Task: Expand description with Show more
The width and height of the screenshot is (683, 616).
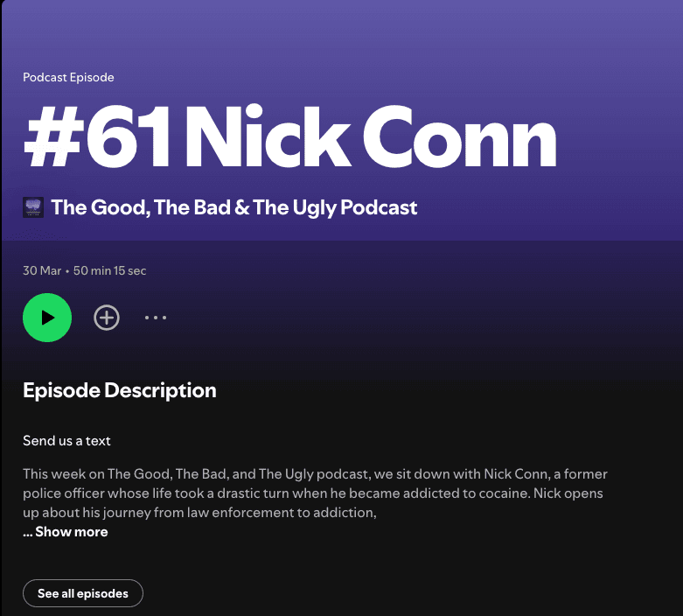Action: point(72,532)
